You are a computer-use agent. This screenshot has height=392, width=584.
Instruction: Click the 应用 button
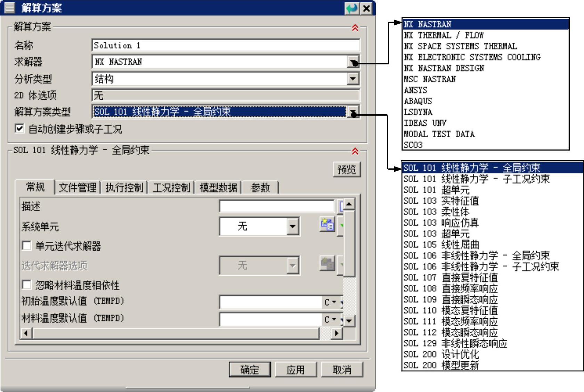tap(295, 369)
